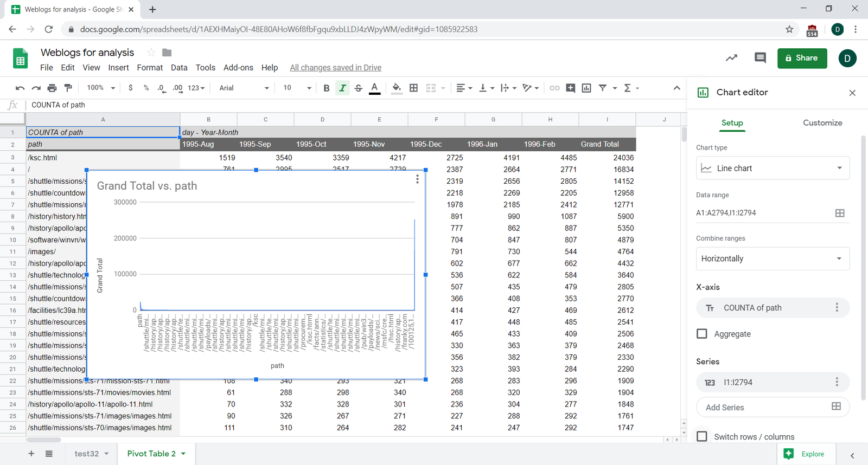Enable the Aggregate checkbox
The image size is (868, 465).
[x=702, y=334]
